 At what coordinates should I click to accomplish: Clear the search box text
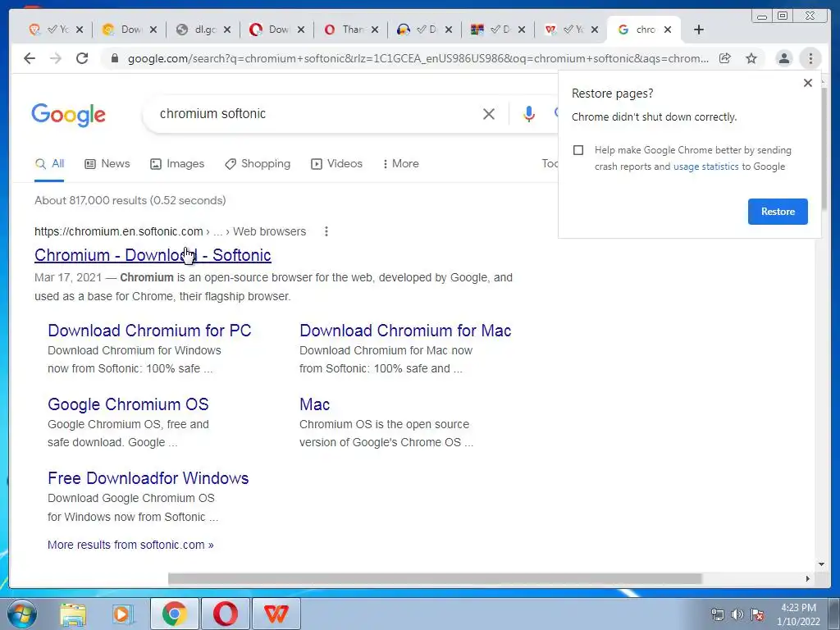[x=489, y=113]
